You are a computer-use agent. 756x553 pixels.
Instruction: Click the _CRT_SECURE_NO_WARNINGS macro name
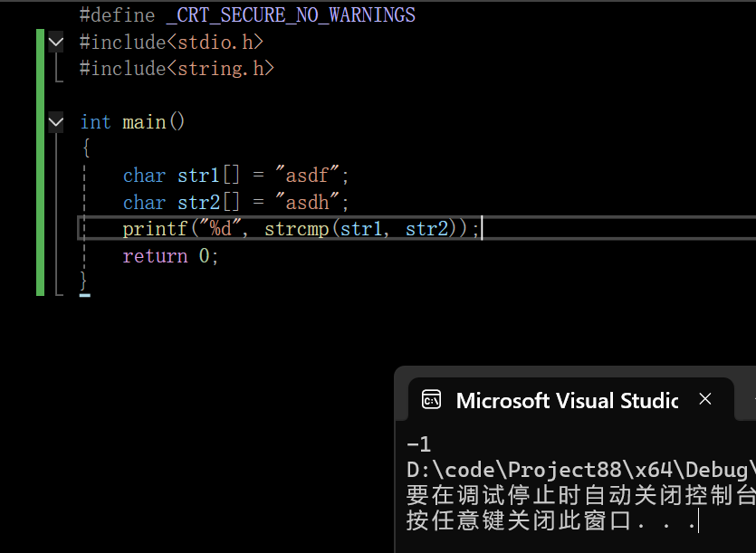coord(291,15)
